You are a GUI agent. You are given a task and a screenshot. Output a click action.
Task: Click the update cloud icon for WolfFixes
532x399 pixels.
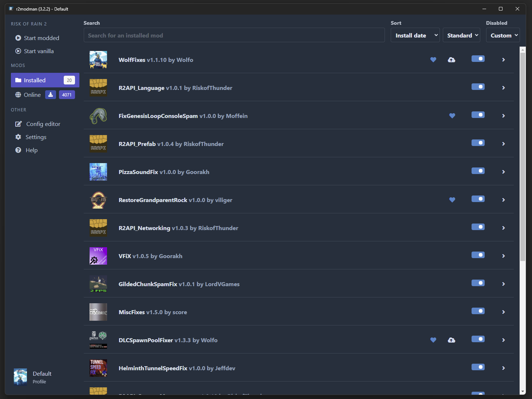(451, 60)
